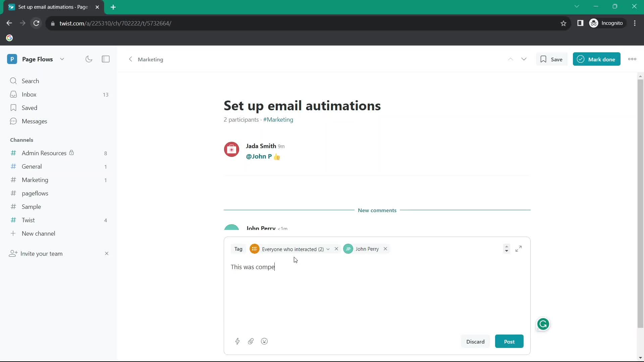
Task: Remove Everyone who interacted tag
Action: coord(337,249)
